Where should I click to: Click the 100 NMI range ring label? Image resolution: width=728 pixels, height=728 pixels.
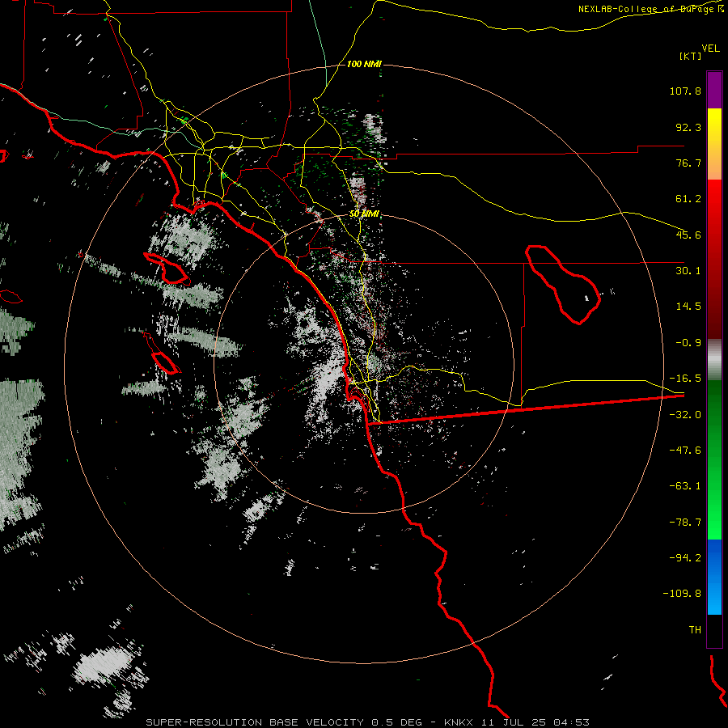coord(363,64)
